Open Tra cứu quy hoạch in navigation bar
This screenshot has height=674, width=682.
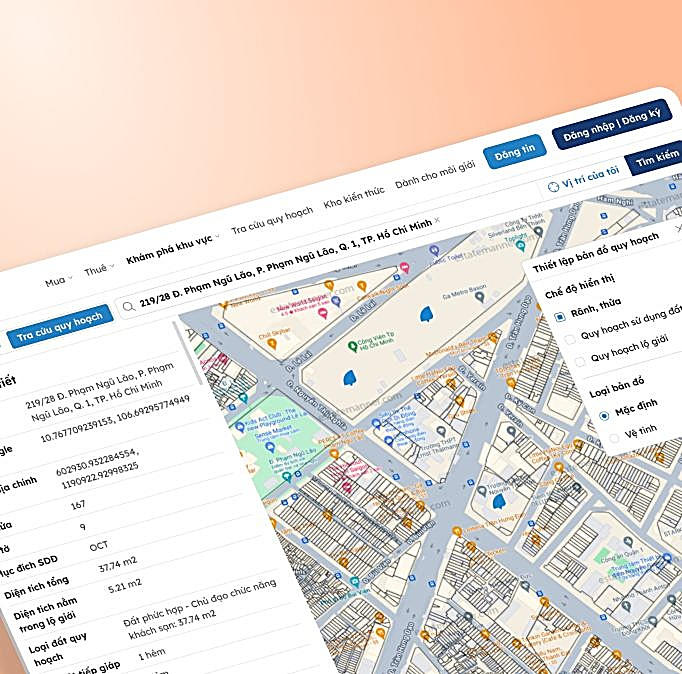272,220
